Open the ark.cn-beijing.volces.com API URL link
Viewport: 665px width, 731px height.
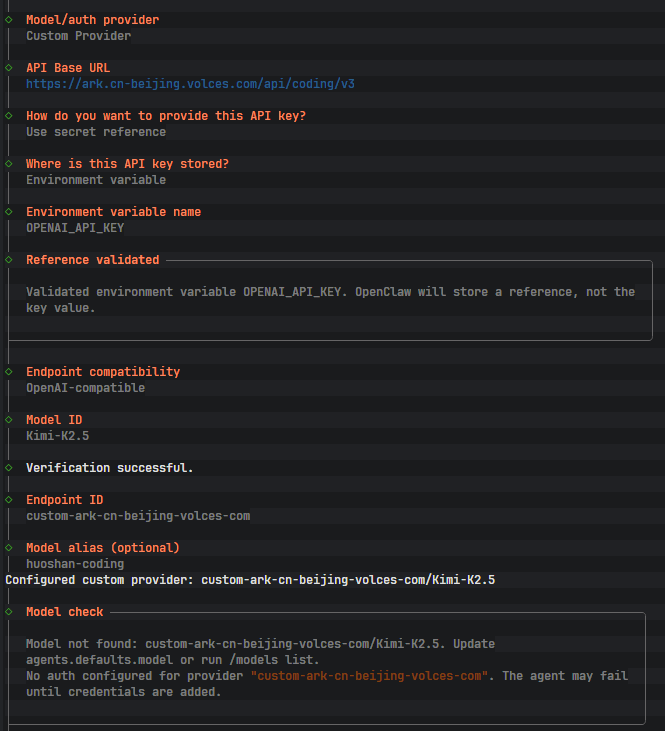(190, 84)
